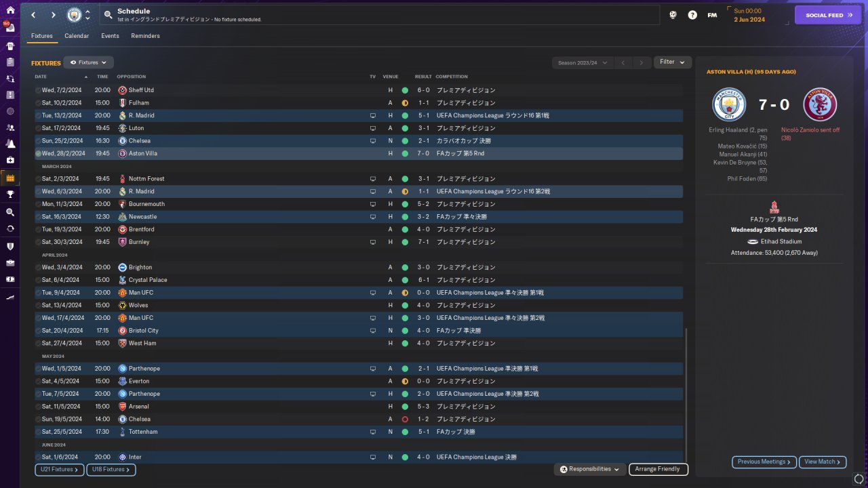
Task: Switch to the Reminders tab
Action: point(146,36)
